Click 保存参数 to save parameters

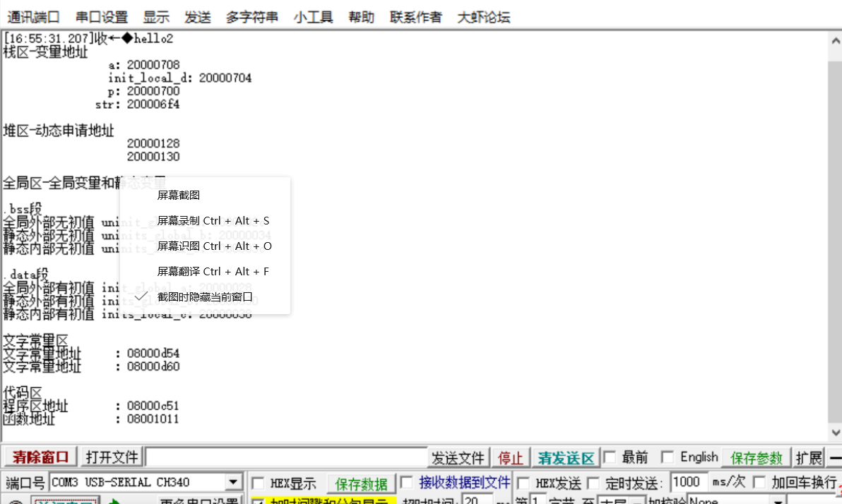[756, 457]
